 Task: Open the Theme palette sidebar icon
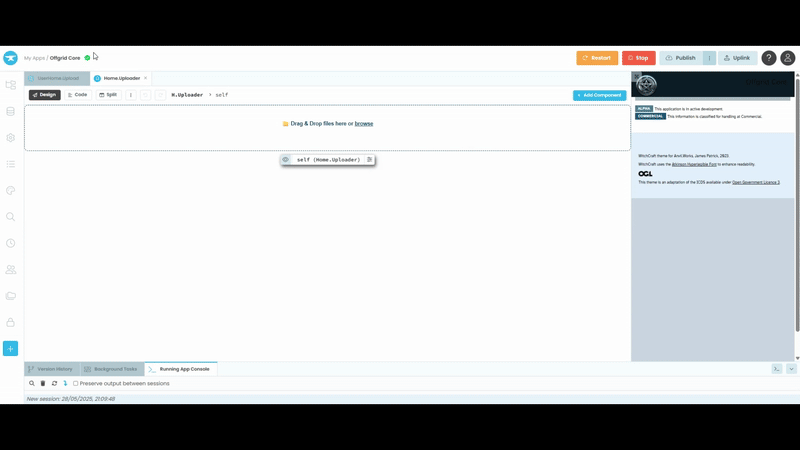(x=11, y=190)
